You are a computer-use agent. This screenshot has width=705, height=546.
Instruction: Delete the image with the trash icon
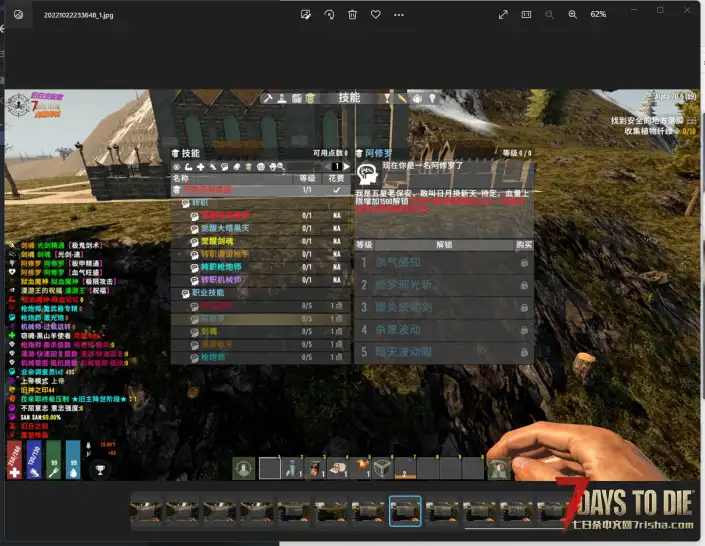pyautogui.click(x=352, y=15)
